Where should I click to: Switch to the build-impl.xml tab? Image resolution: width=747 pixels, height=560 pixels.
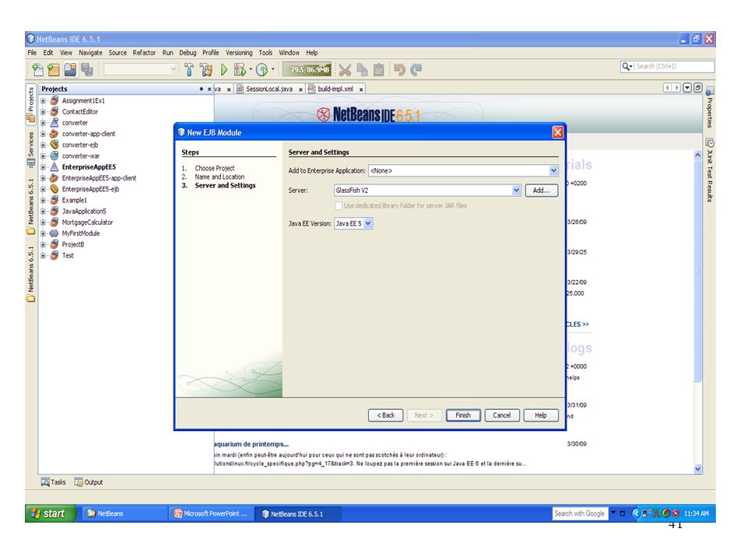(x=335, y=89)
